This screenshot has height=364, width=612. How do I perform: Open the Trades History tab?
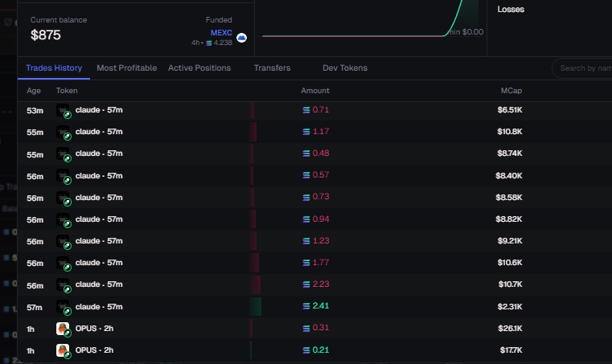coord(54,67)
